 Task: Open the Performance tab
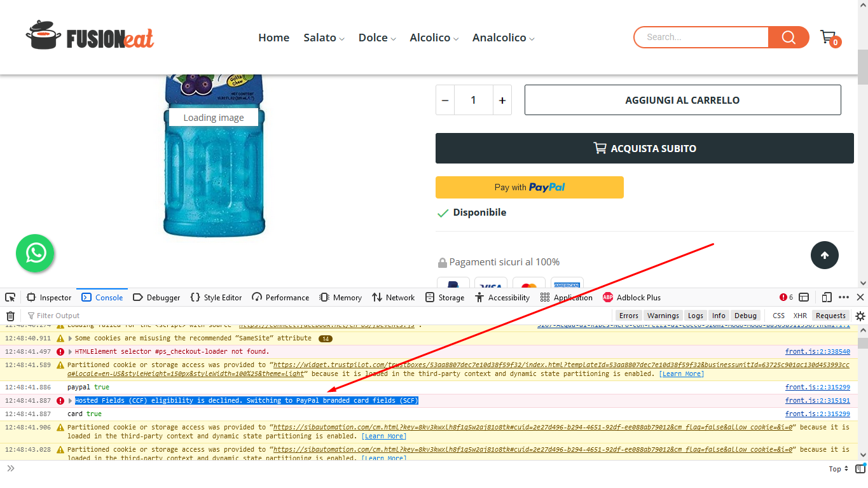pyautogui.click(x=280, y=297)
